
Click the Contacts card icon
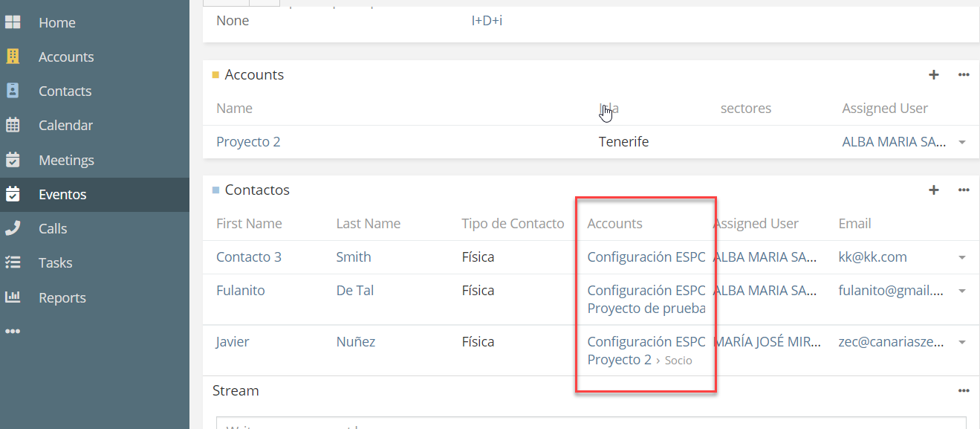pos(13,91)
